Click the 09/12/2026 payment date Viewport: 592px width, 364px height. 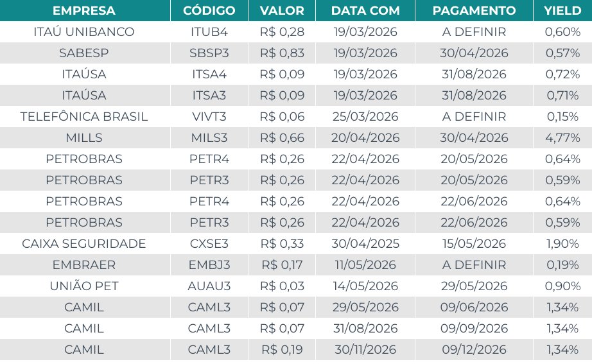coord(474,350)
